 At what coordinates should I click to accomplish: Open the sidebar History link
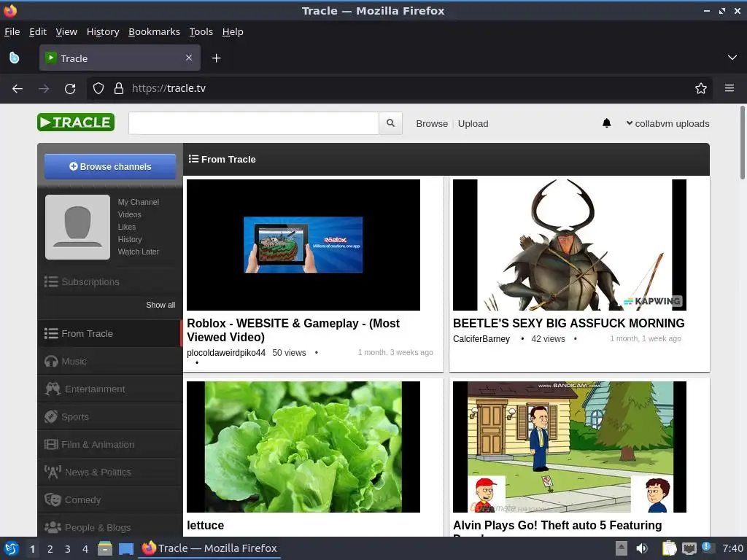(130, 239)
